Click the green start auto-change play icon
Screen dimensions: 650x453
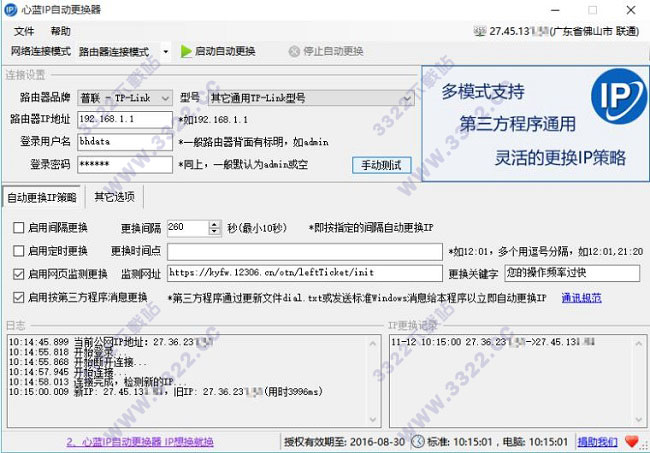click(x=186, y=51)
